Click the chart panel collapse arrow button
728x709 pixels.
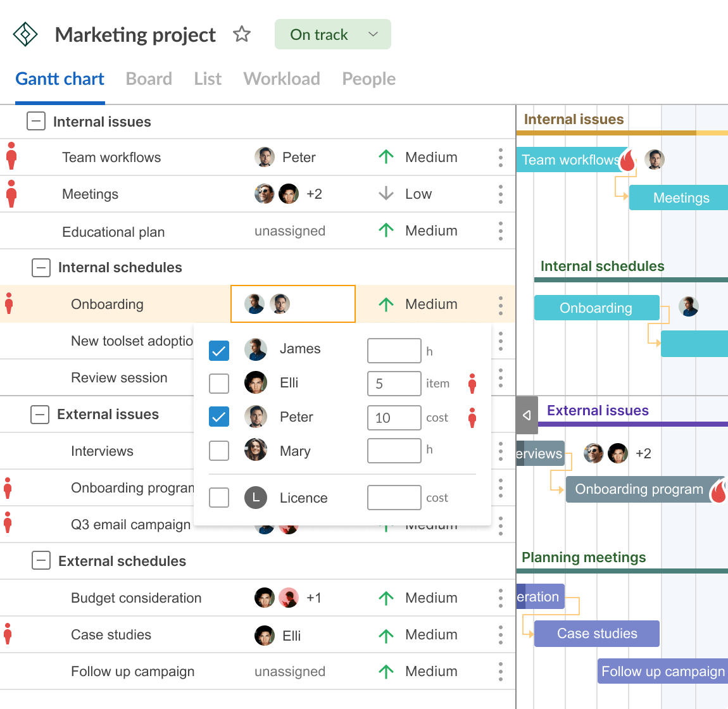click(x=527, y=415)
